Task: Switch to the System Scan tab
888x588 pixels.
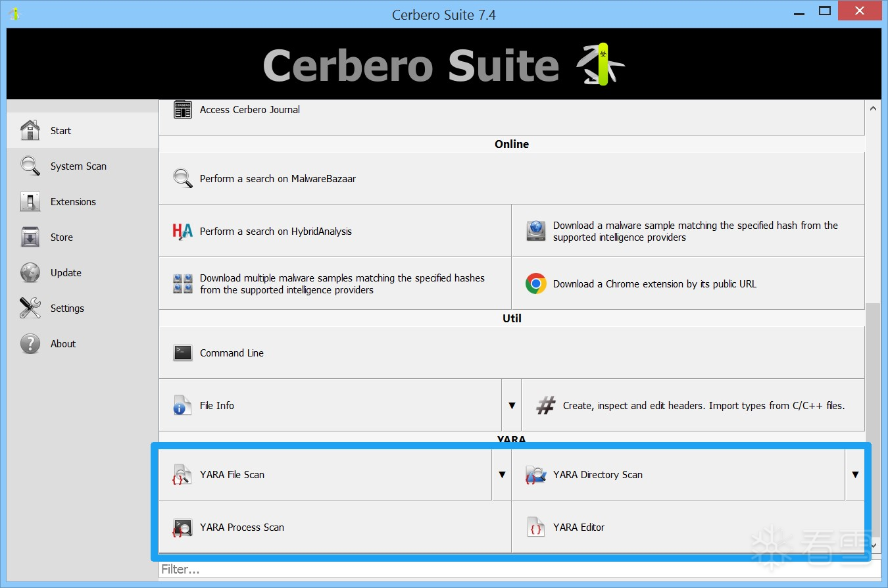Action: point(82,166)
